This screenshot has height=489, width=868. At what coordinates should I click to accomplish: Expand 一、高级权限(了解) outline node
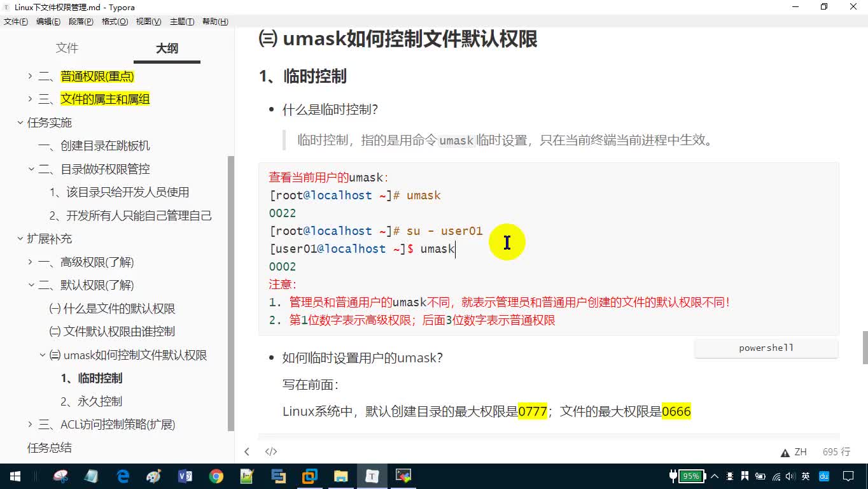30,262
